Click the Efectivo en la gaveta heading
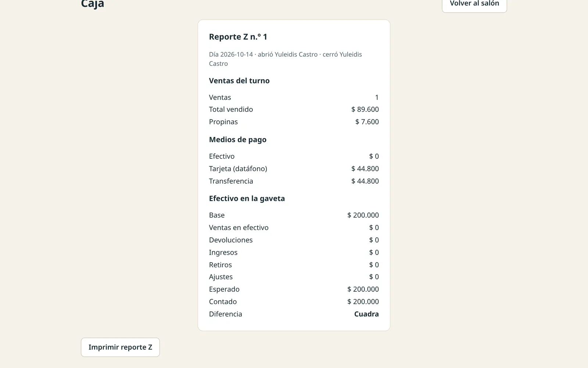The width and height of the screenshot is (588, 368). tap(247, 198)
